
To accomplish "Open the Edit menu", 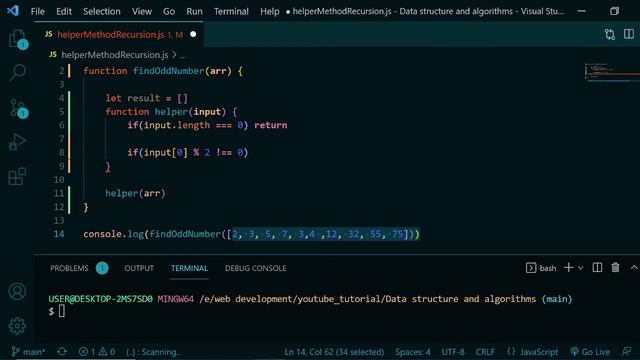I will 64,11.
